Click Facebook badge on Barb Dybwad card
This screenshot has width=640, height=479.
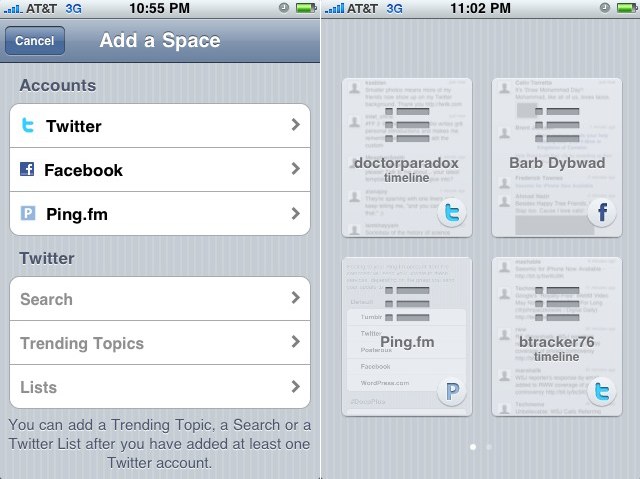click(602, 213)
